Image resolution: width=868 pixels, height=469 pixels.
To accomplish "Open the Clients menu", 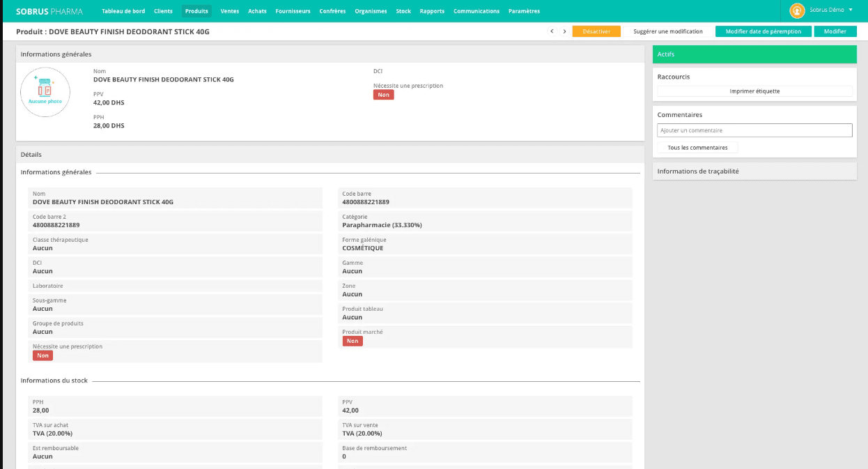I will (164, 11).
